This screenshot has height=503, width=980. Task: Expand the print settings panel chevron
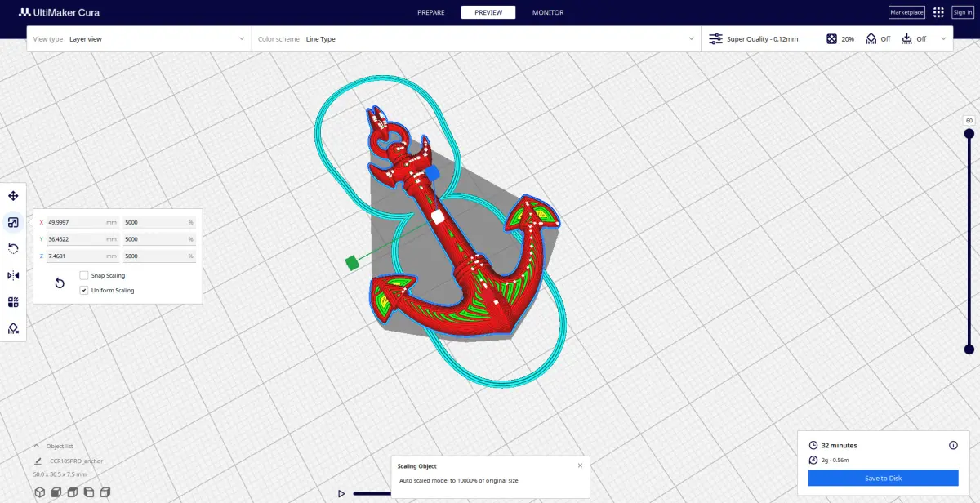tap(943, 38)
